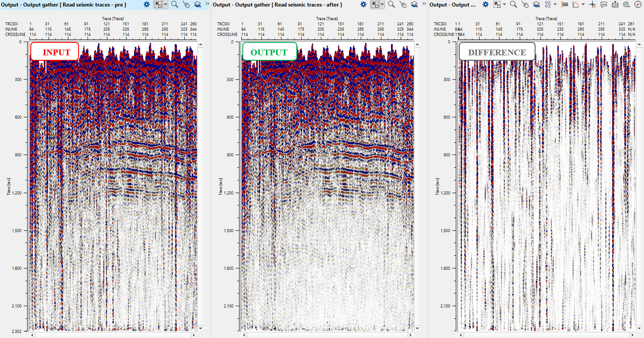The width and height of the screenshot is (644, 338).
Task: Open the trace header table icon
Action: [x=565, y=4]
